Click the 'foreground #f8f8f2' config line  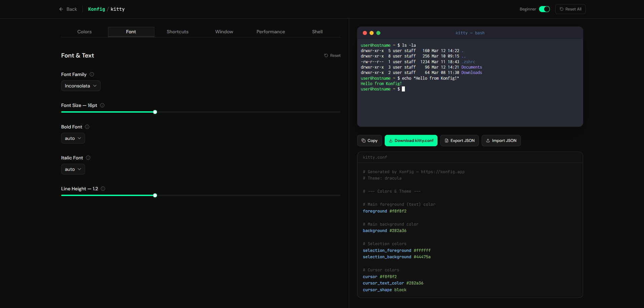385,211
